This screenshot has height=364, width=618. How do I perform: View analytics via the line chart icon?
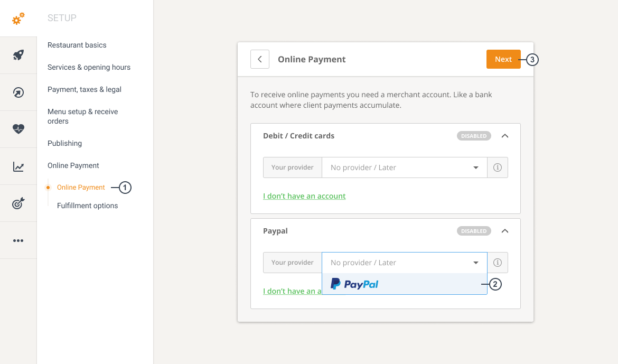coord(17,166)
